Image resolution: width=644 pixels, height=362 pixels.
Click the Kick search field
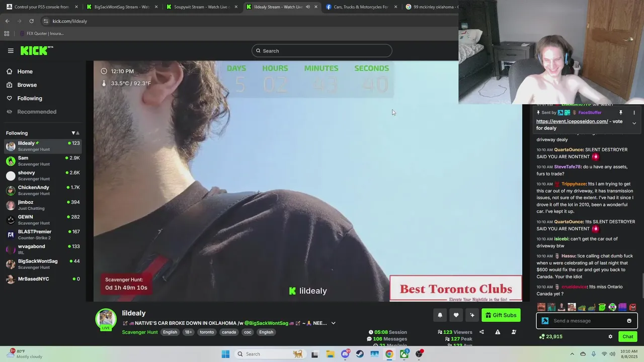click(x=322, y=51)
